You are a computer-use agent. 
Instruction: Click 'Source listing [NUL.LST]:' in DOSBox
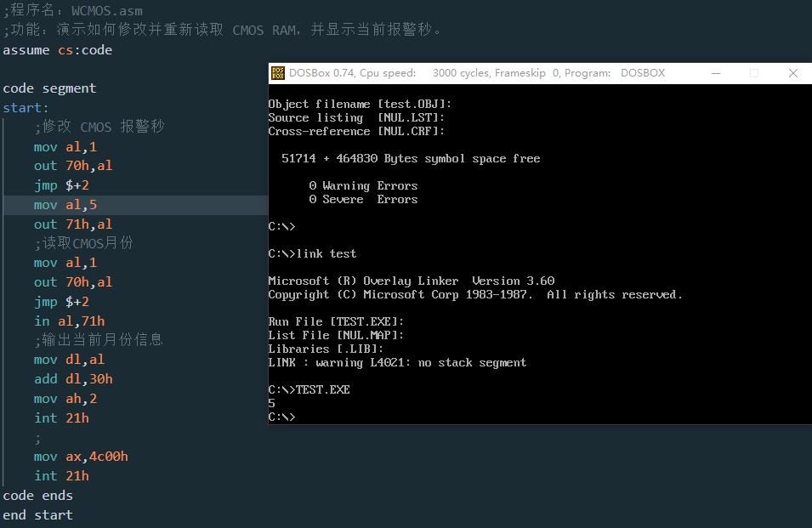tap(356, 117)
